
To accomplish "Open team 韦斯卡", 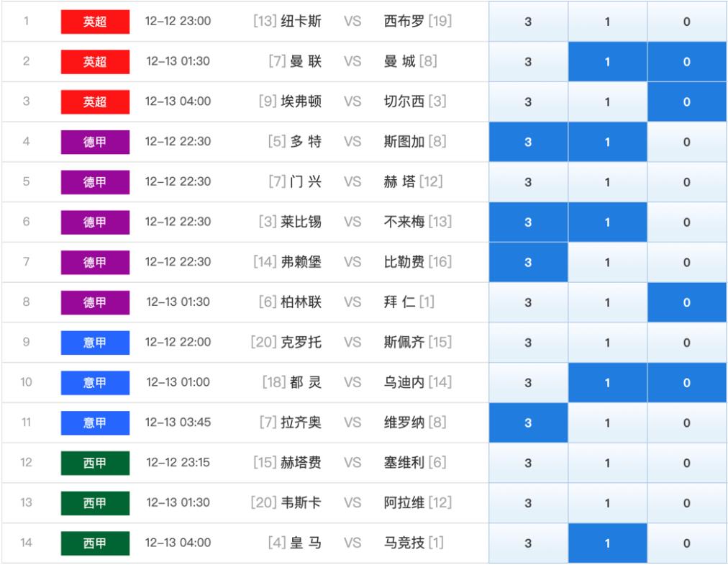I will coord(301,502).
